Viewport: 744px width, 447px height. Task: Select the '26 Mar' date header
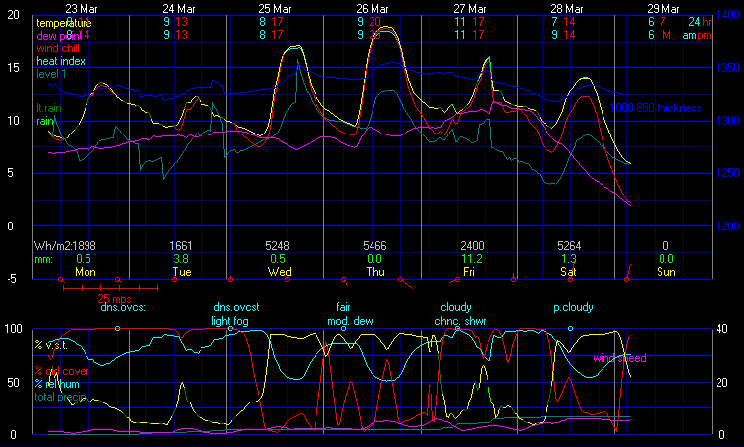[x=372, y=9]
